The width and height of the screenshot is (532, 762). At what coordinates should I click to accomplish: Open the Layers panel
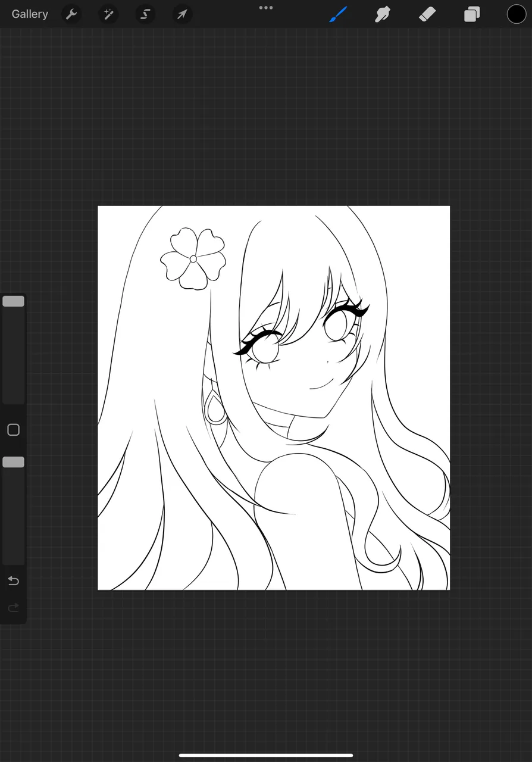tap(472, 14)
